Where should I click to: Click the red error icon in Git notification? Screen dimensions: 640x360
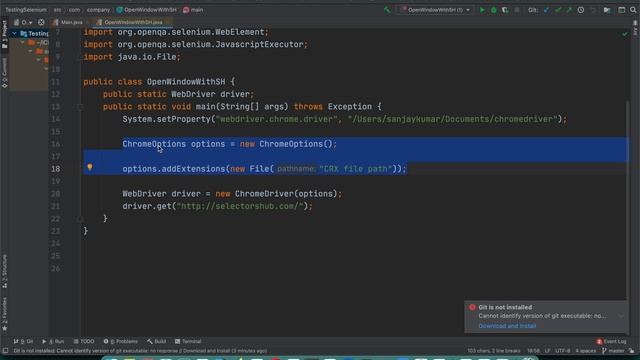click(472, 307)
